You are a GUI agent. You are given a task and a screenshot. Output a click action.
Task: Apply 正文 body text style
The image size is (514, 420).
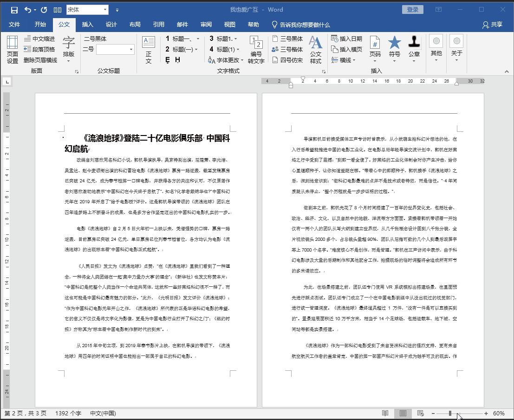148,49
